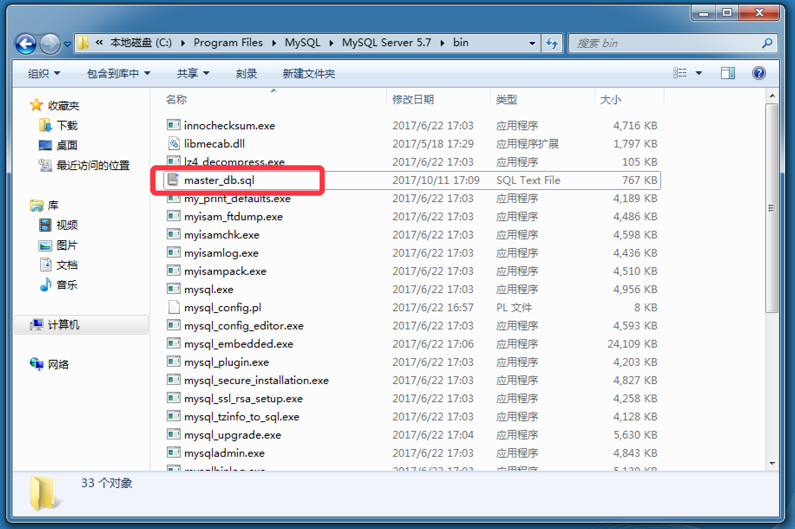Click the 新建文件夹 button
The image size is (795, 529).
tap(308, 74)
